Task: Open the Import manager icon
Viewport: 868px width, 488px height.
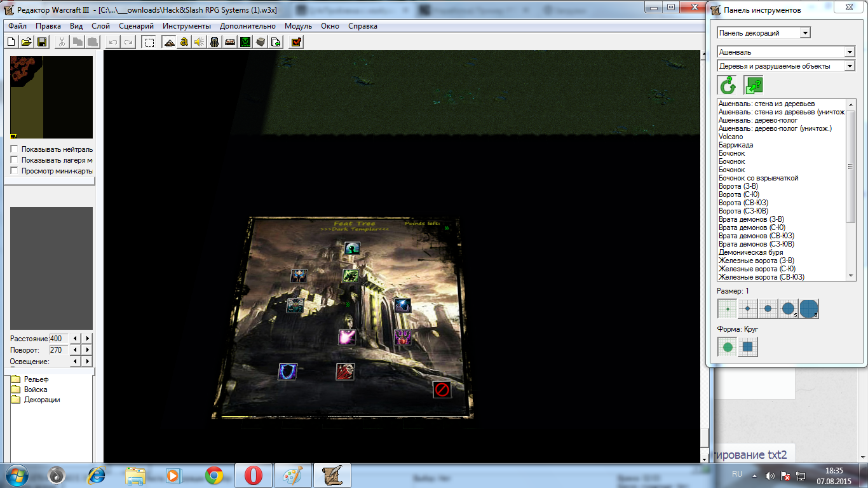Action: (x=275, y=42)
